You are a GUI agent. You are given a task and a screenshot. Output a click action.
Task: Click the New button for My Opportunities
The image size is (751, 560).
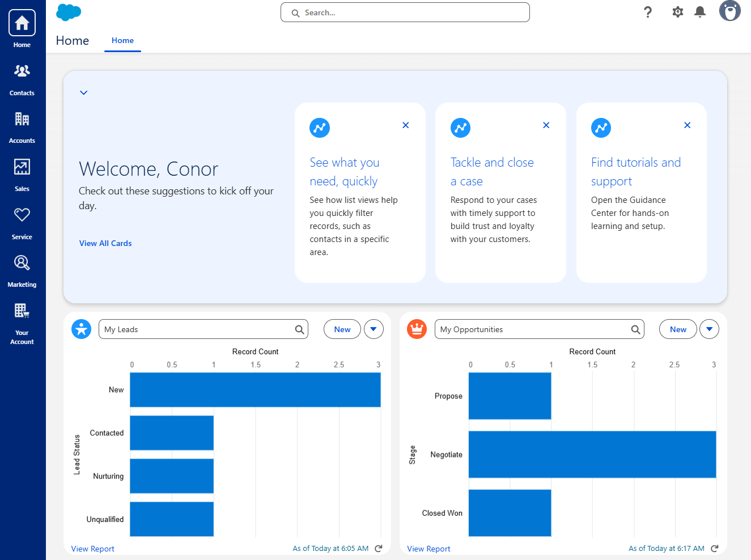[x=678, y=329]
